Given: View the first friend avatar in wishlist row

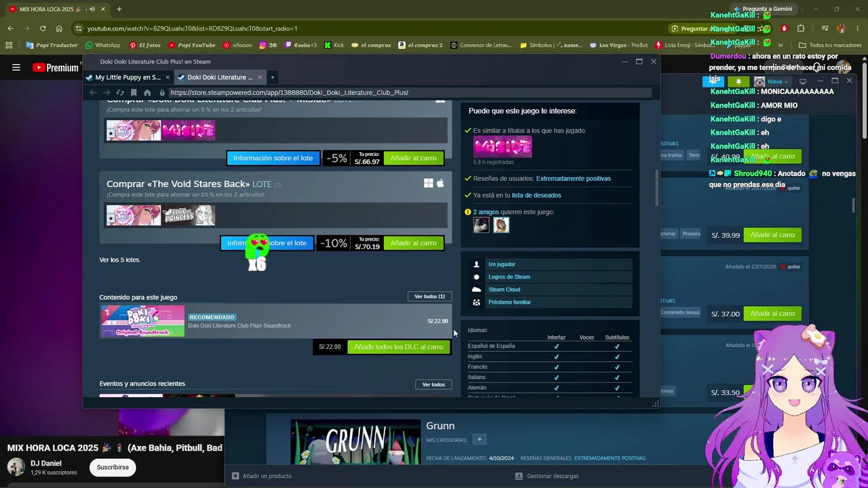Looking at the screenshot, I should tap(481, 226).
